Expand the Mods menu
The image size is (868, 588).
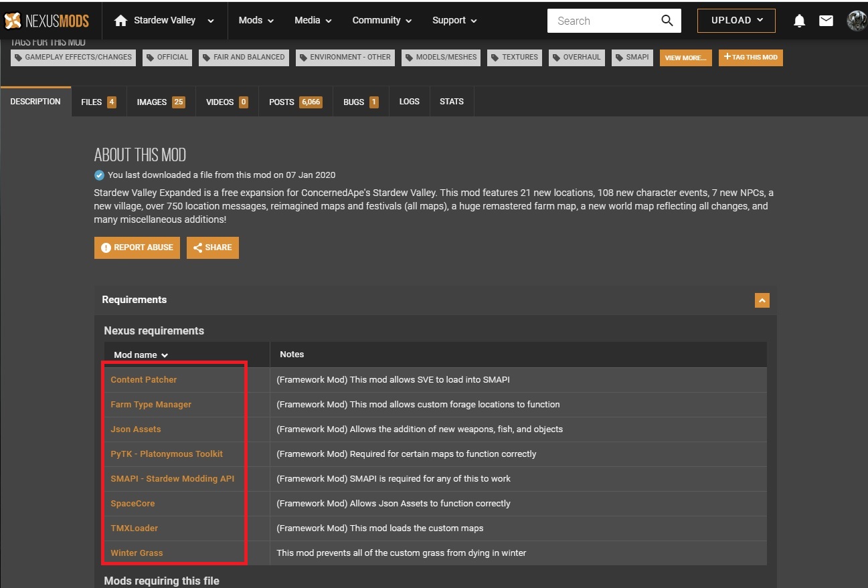coord(256,21)
